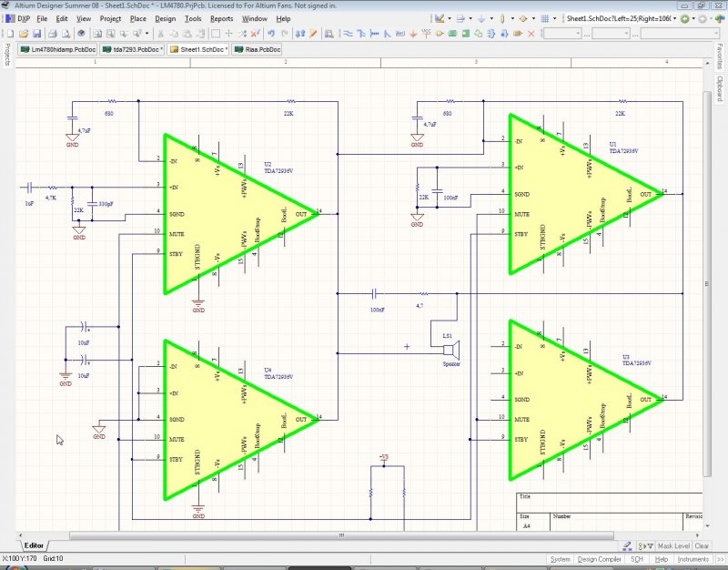Screen dimensions: 728x570
Task: Open the widest third filter combo box
Action: (x=680, y=34)
